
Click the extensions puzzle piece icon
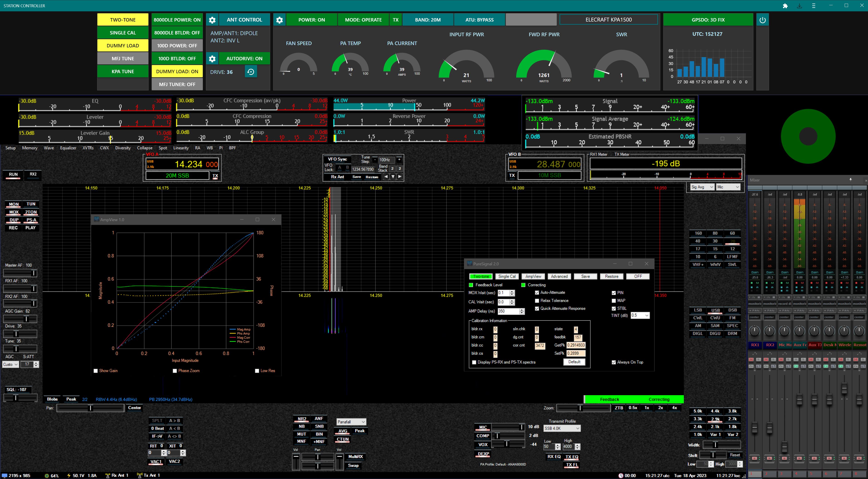pyautogui.click(x=785, y=6)
